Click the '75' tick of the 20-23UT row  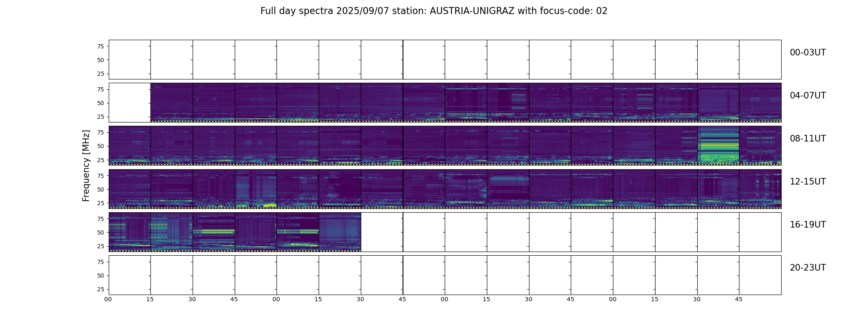coord(100,262)
